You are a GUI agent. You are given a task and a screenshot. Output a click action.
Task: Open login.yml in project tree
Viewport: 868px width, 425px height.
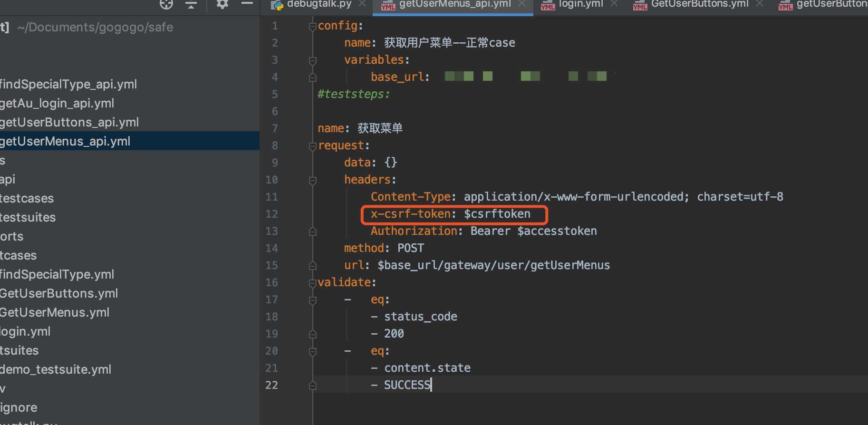click(25, 331)
